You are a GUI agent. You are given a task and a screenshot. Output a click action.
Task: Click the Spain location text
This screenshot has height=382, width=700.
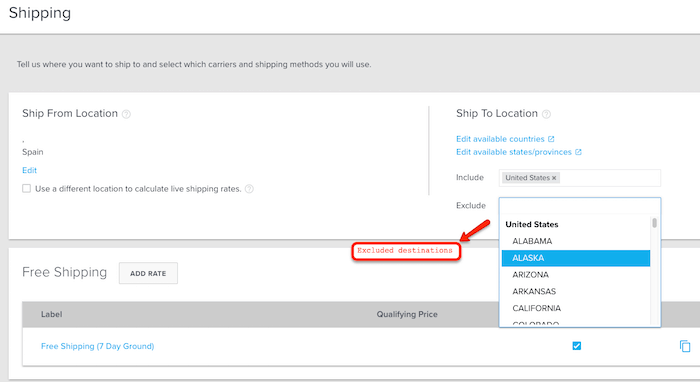tap(33, 152)
